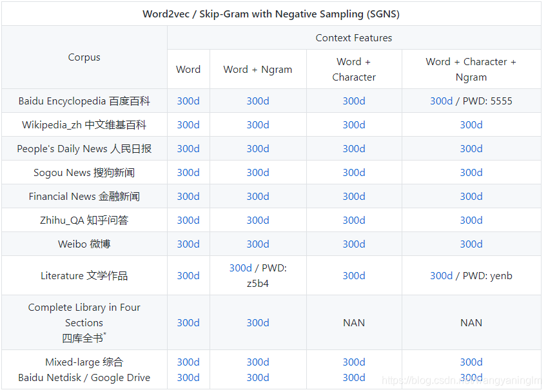
Task: Open People's Daily Word + Character + Ngram 300d
Action: [471, 148]
